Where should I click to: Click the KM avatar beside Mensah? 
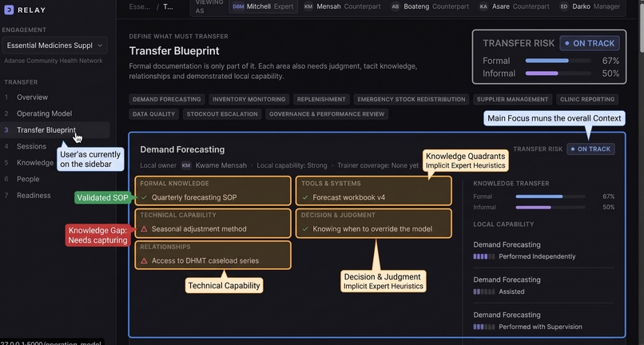308,6
